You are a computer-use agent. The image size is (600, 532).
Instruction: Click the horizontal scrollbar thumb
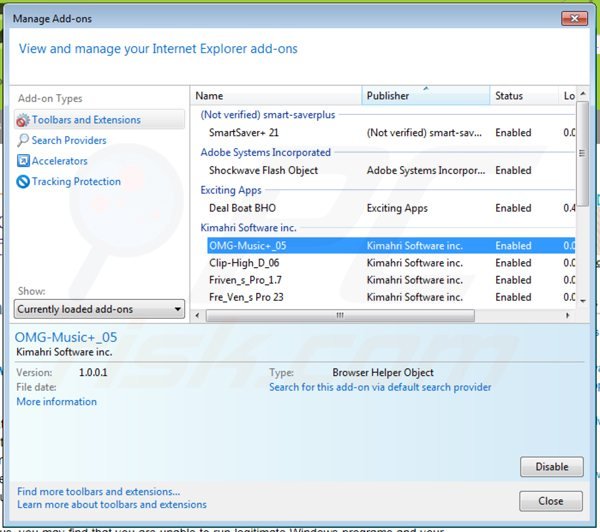pos(340,316)
